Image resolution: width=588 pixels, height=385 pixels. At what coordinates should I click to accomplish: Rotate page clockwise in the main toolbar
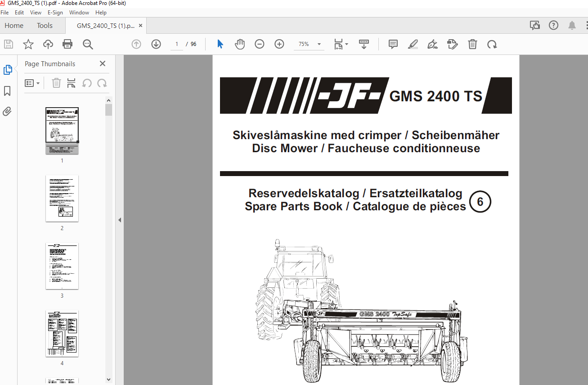coord(492,44)
